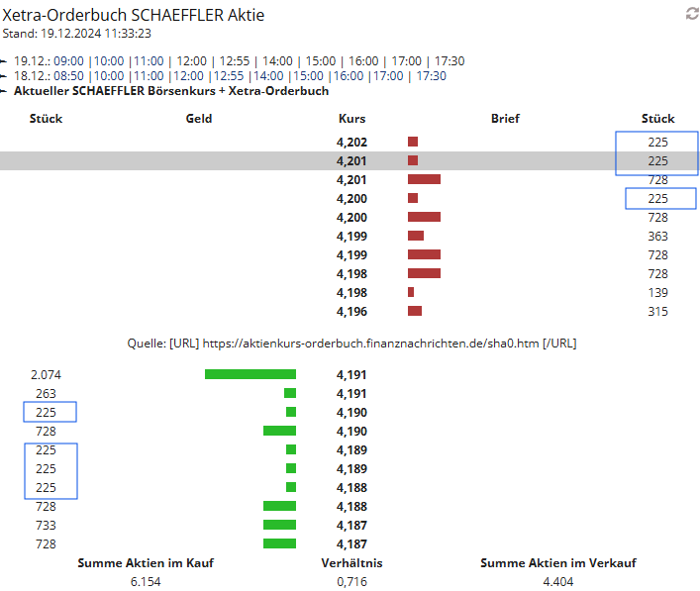Viewport: 700px width, 591px height.
Task: Click the 4,202 top ask price
Action: point(351,143)
